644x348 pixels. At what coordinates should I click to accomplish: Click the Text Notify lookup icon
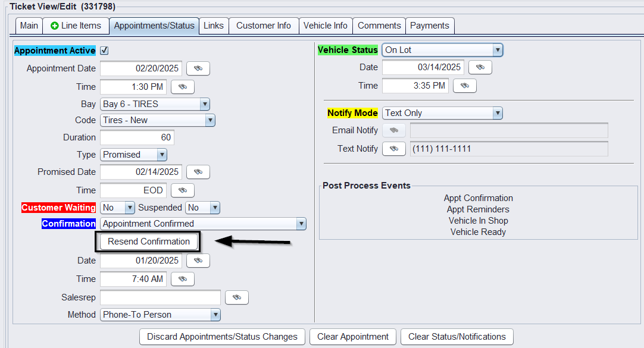(x=393, y=149)
